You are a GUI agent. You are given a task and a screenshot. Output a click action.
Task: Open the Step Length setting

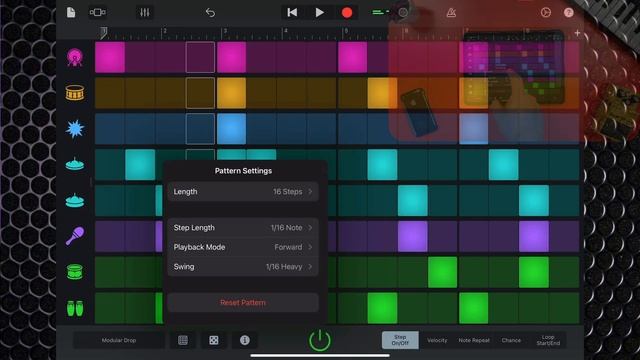point(243,227)
